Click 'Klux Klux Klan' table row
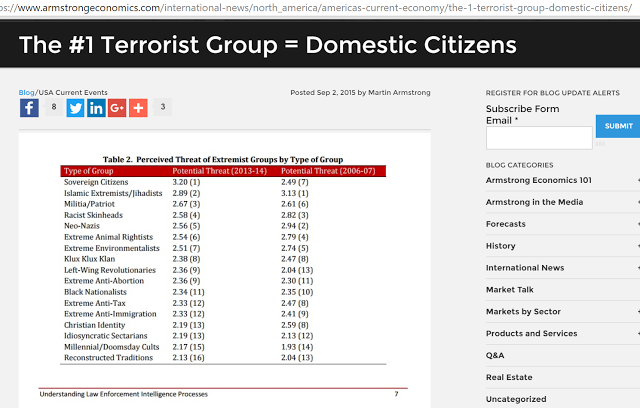Screen dimensions: 640x408 click(x=223, y=259)
